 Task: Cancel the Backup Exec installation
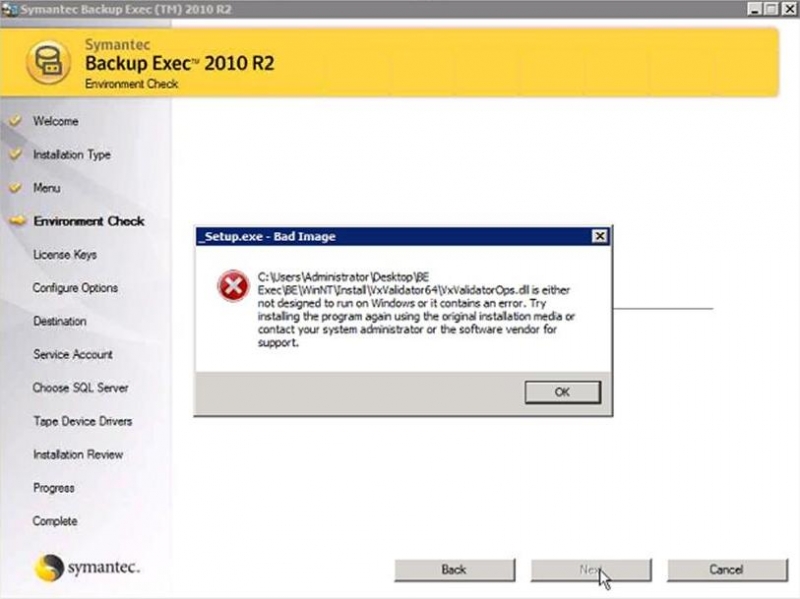(x=726, y=569)
